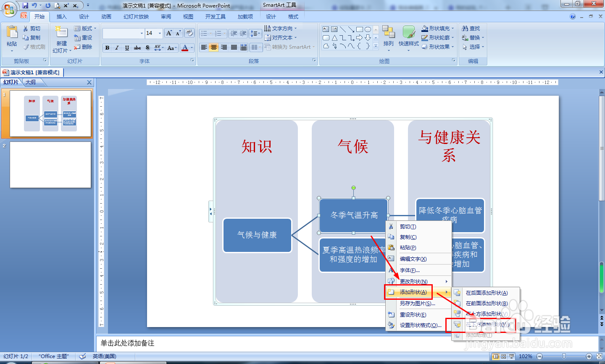Open Text Direction (文字方向) dropdown

281,29
